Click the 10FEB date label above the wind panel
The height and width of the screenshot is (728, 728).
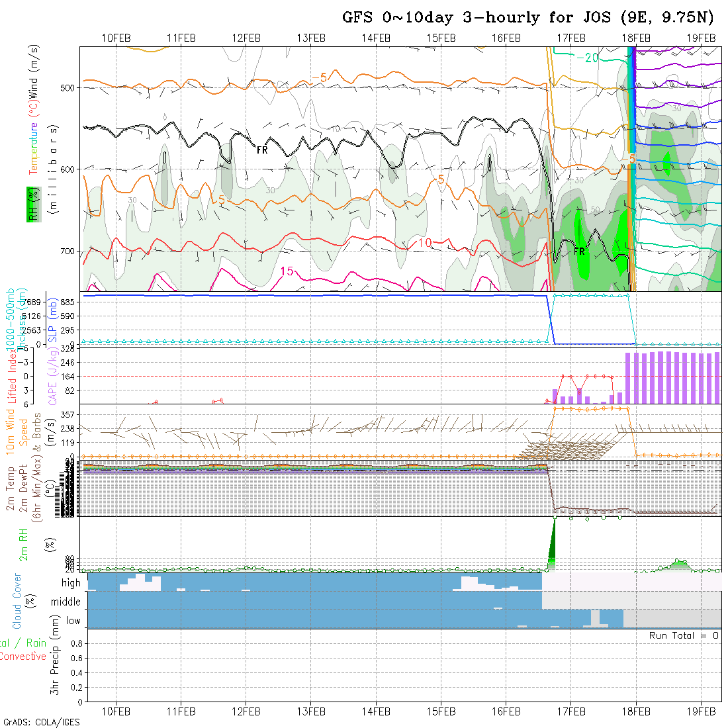point(116,38)
